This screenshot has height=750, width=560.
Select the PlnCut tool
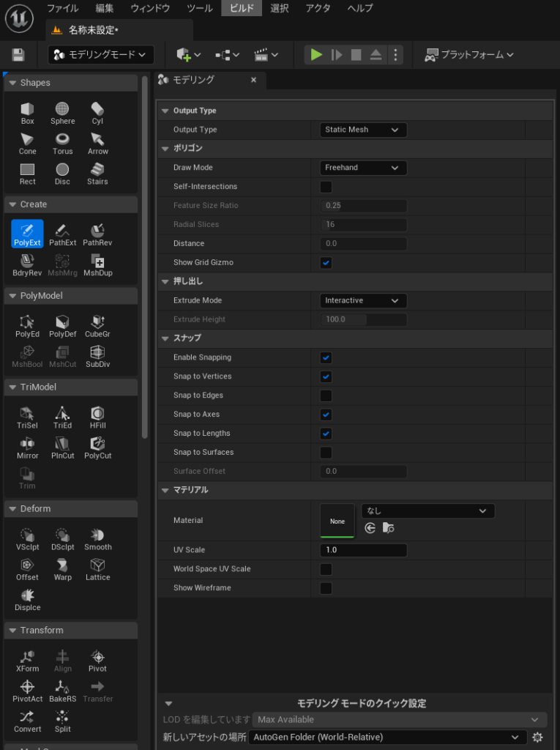tap(63, 448)
